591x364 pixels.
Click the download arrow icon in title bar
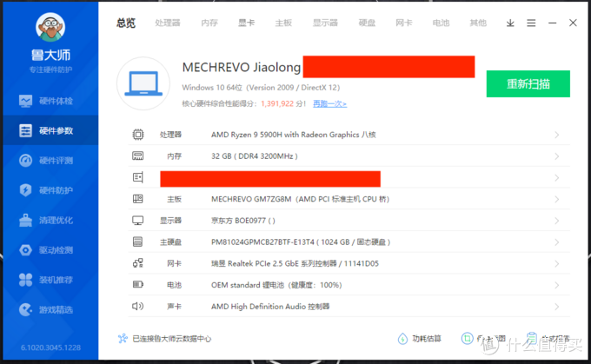tap(510, 23)
